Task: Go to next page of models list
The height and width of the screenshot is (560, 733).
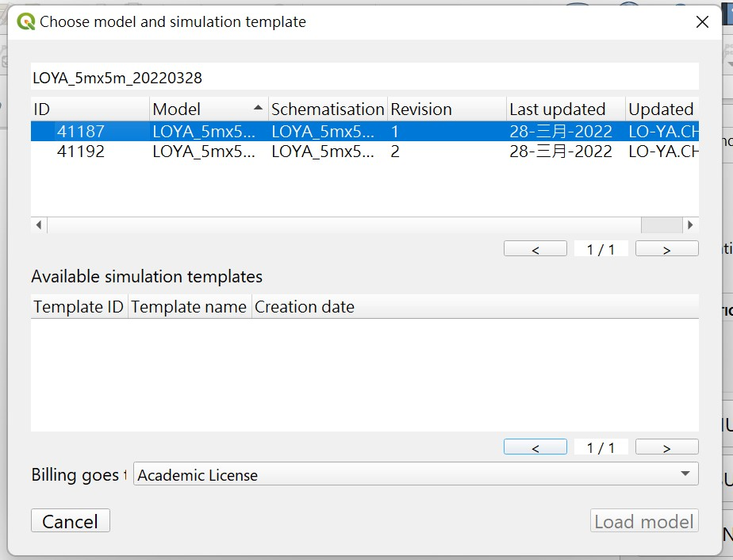Action: click(666, 247)
